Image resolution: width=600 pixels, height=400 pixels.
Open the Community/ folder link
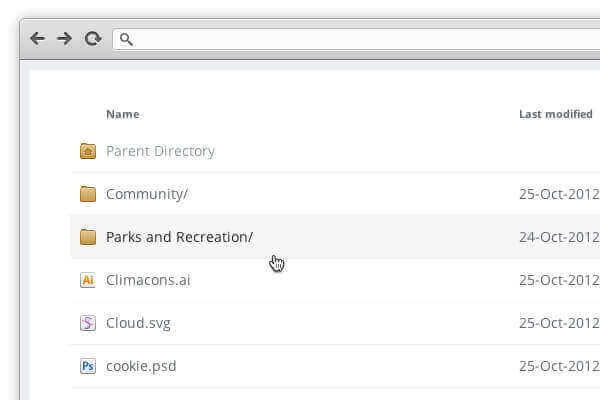(146, 194)
